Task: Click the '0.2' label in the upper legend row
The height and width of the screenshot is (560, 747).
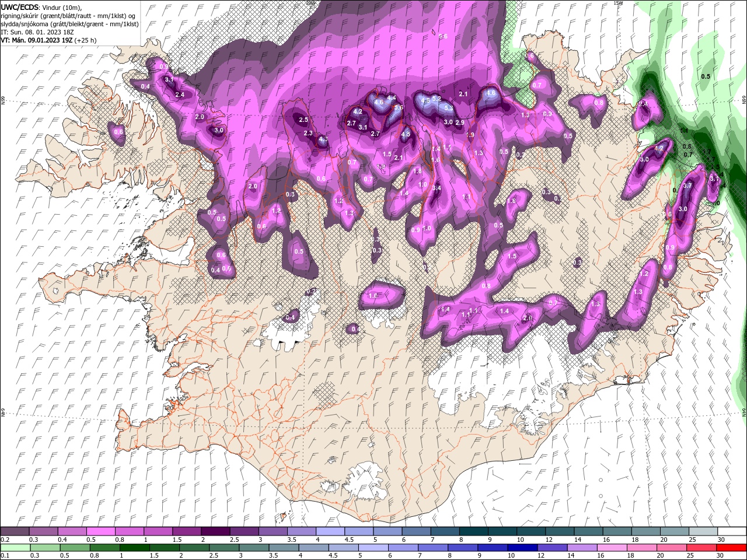Action: tap(5, 540)
